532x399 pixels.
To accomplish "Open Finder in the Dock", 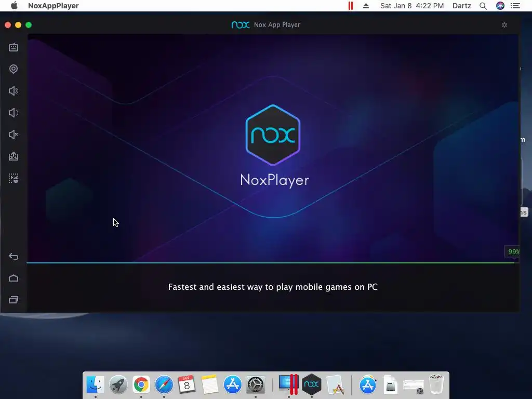I will [96, 384].
